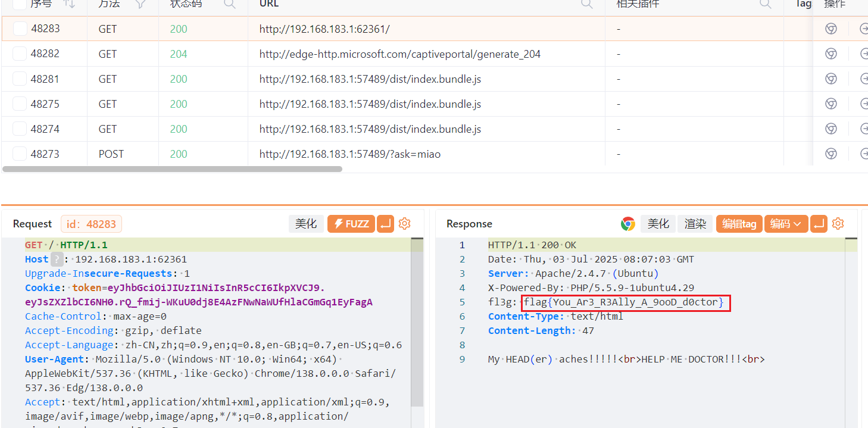
Task: Click the Request panel vertical scrollbar
Action: (x=417, y=321)
